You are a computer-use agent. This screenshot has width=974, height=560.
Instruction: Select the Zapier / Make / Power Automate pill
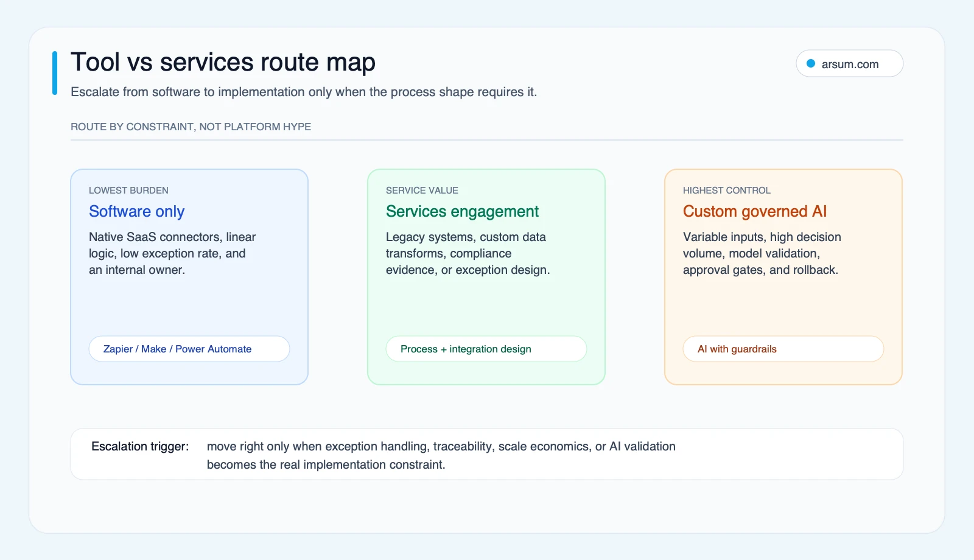[189, 349]
